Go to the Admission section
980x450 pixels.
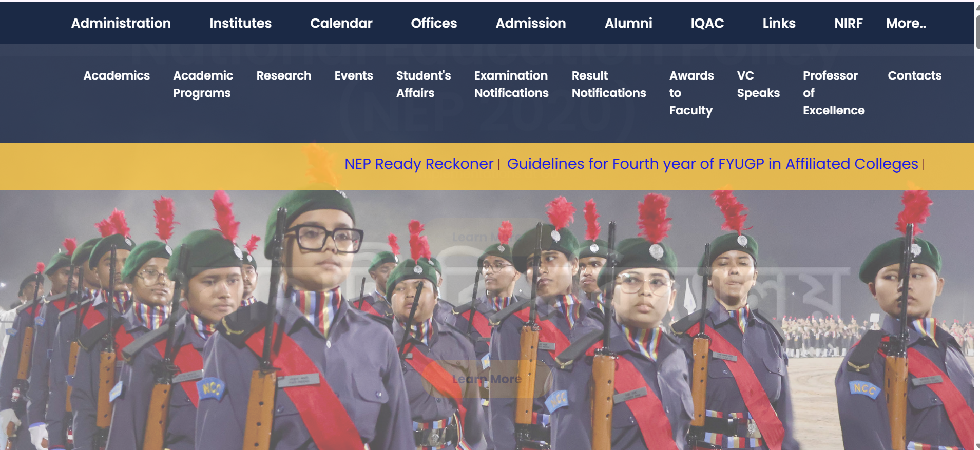pyautogui.click(x=531, y=23)
